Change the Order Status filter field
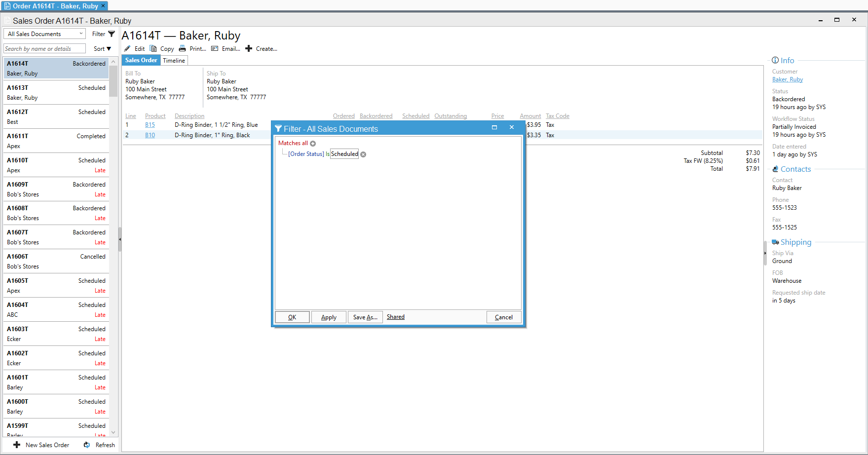The image size is (868, 455). [306, 154]
